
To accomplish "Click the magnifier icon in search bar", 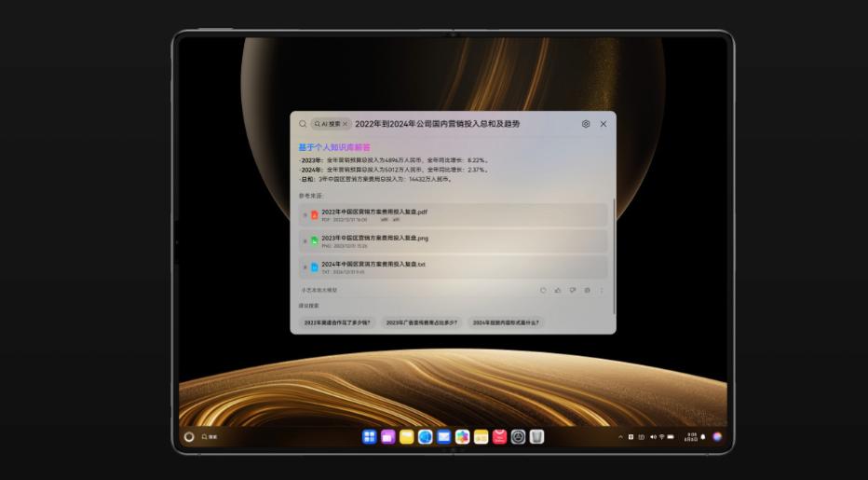I will tap(303, 124).
